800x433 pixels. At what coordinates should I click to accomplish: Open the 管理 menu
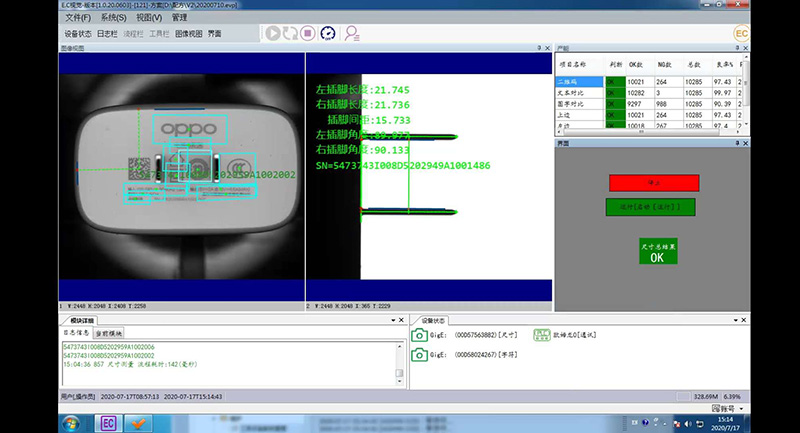tap(180, 18)
